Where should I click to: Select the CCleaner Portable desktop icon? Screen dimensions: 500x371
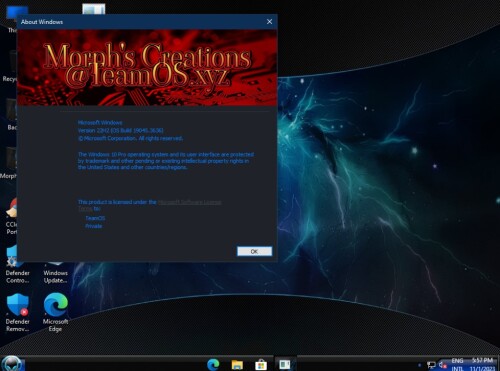click(x=11, y=216)
